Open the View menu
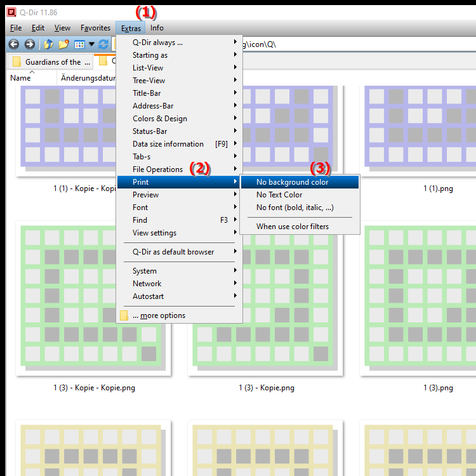Viewport: 476px width, 476px height. pyautogui.click(x=62, y=28)
